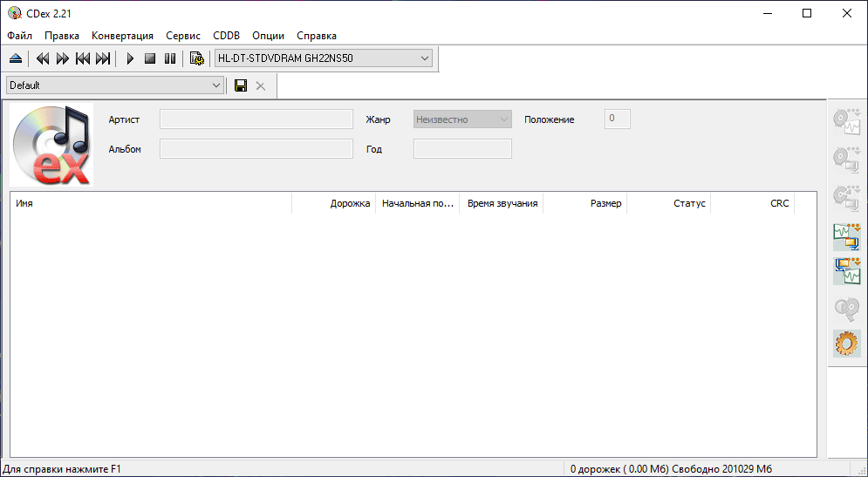Extract partial CD track icon

click(847, 199)
